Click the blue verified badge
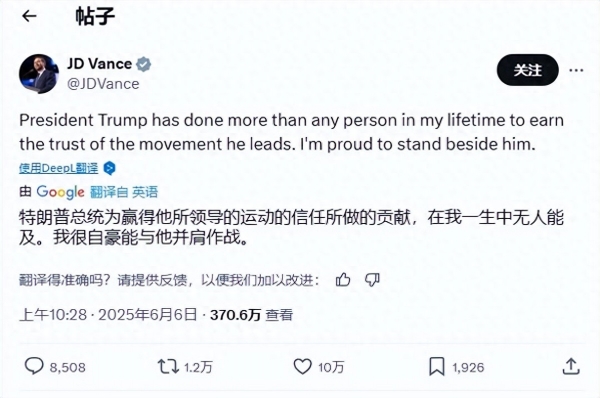This screenshot has height=398, width=600. click(x=143, y=64)
